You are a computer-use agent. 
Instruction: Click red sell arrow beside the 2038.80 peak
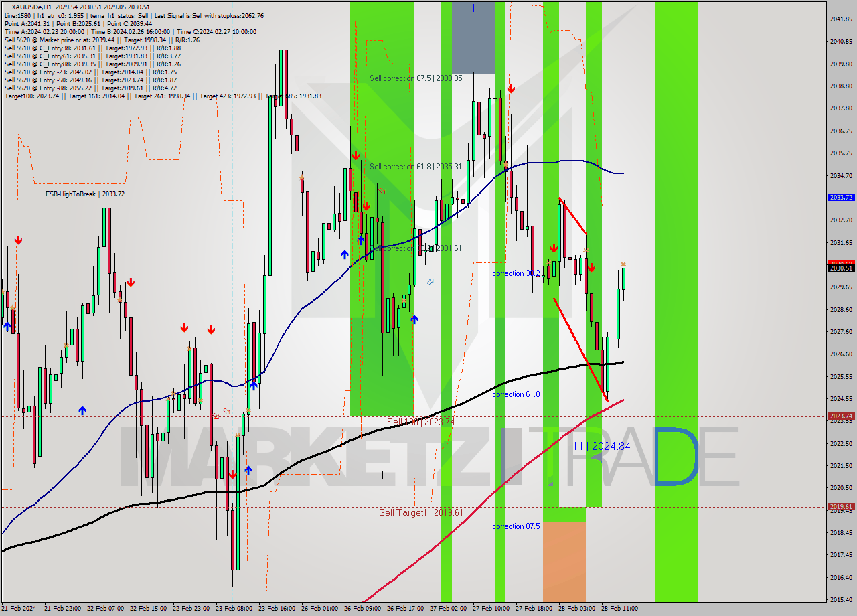(x=511, y=88)
